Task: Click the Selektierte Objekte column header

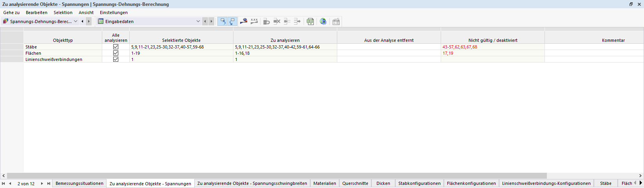Action: (181, 37)
